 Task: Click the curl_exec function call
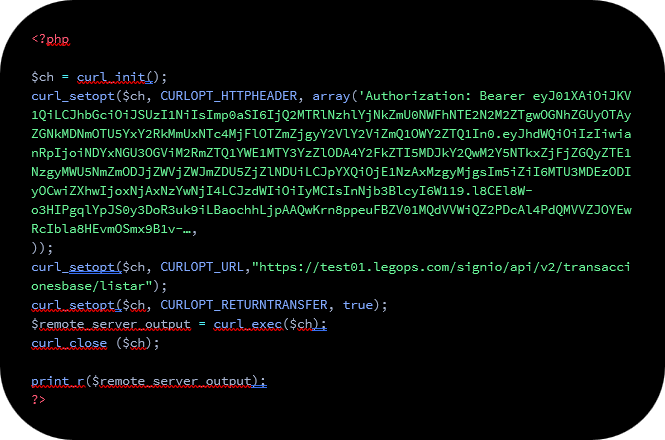(x=248, y=325)
